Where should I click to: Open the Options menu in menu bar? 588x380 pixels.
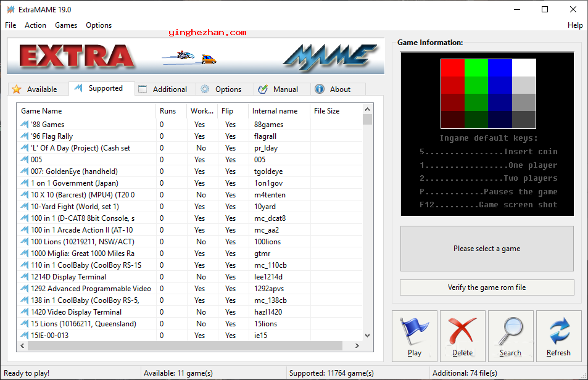(x=99, y=25)
